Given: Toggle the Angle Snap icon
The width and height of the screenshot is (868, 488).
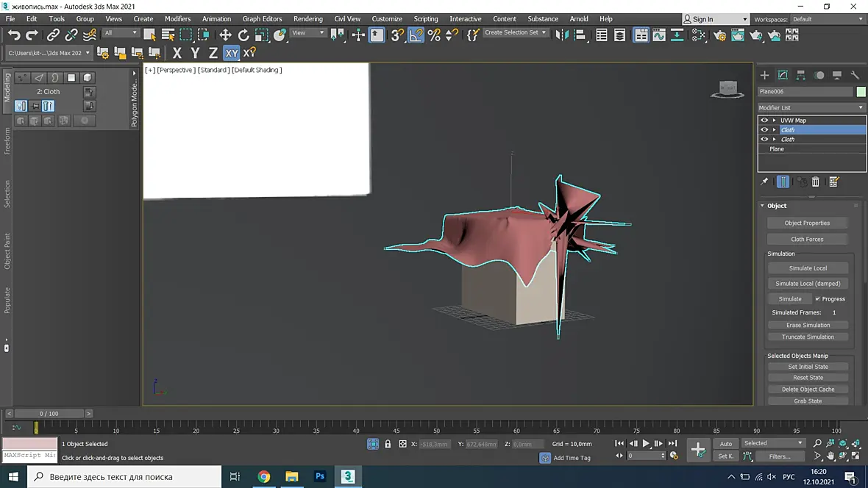Looking at the screenshot, I should 416,35.
